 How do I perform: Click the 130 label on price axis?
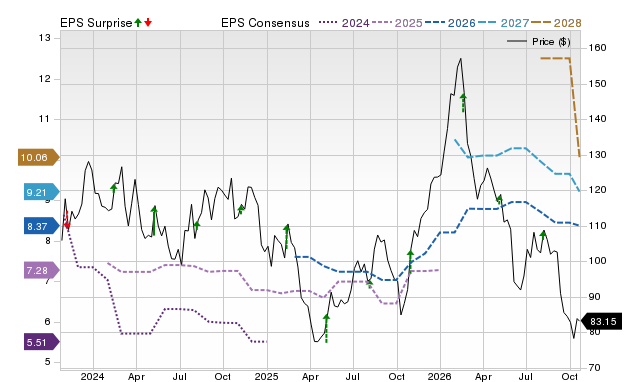click(x=598, y=155)
